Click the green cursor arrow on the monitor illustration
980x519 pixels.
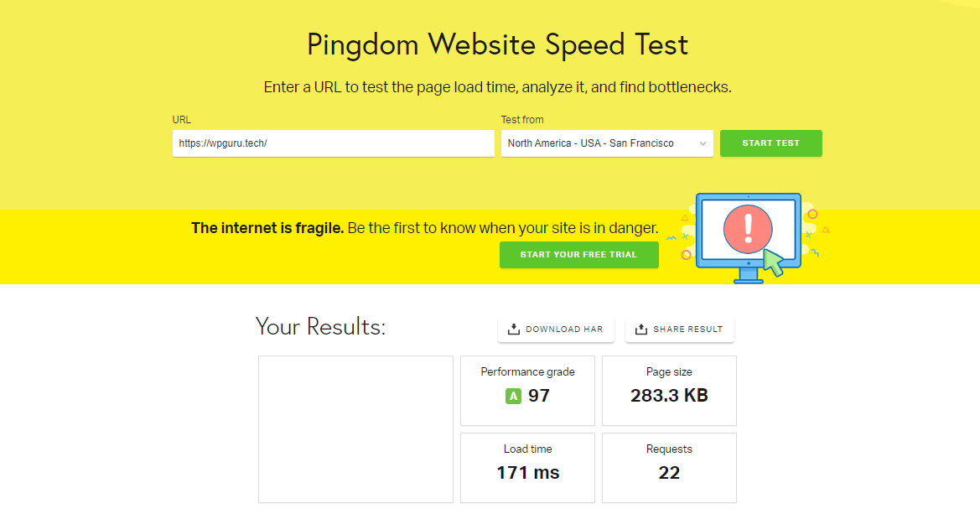click(772, 262)
